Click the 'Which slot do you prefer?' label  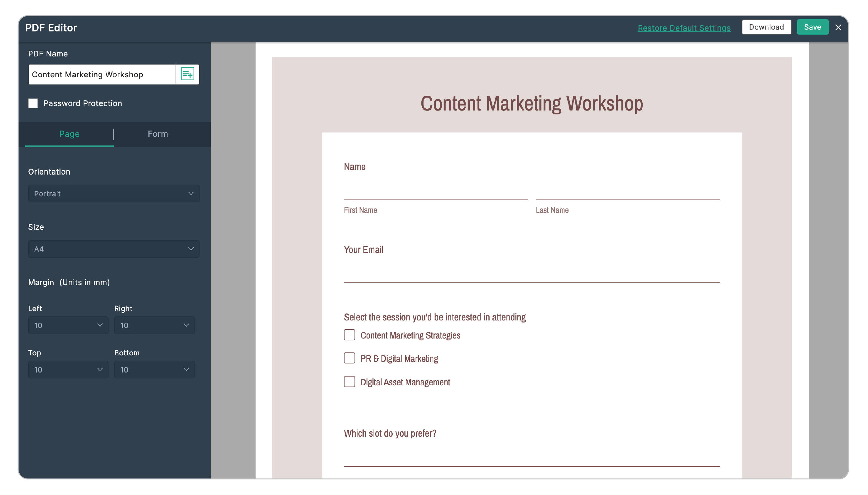pyautogui.click(x=390, y=434)
